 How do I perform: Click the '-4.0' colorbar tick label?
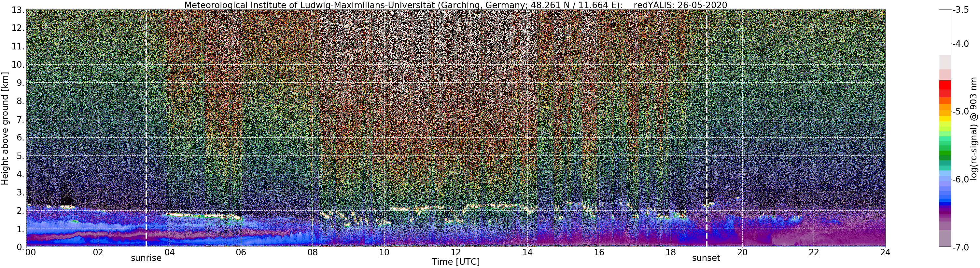(x=960, y=44)
